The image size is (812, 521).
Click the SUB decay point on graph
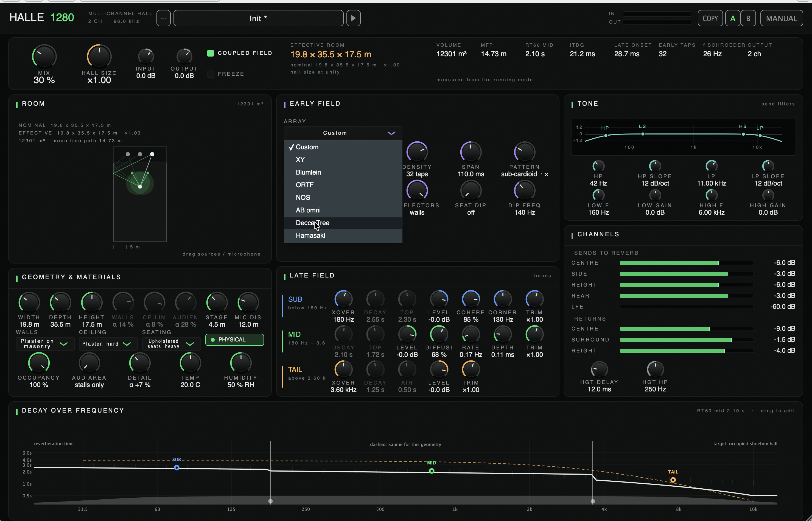pyautogui.click(x=177, y=467)
